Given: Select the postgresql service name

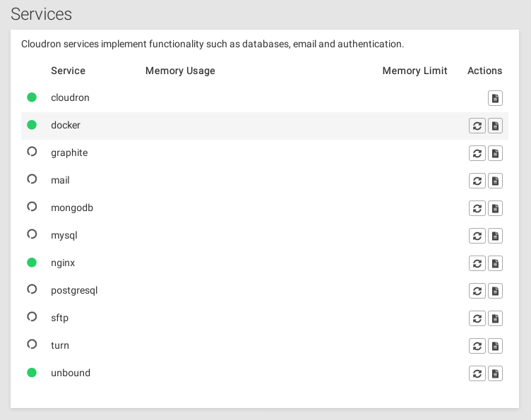Looking at the screenshot, I should click(74, 291).
